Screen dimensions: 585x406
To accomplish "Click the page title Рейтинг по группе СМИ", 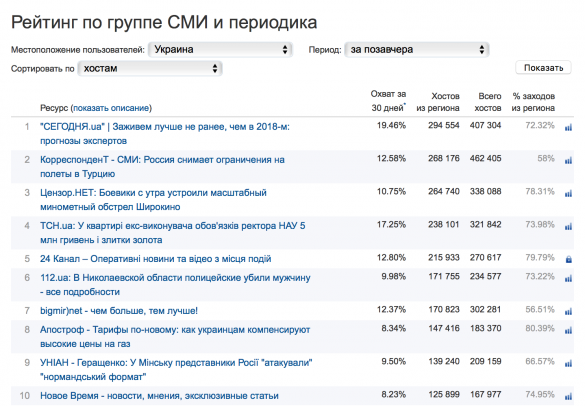I will pyautogui.click(x=164, y=22).
